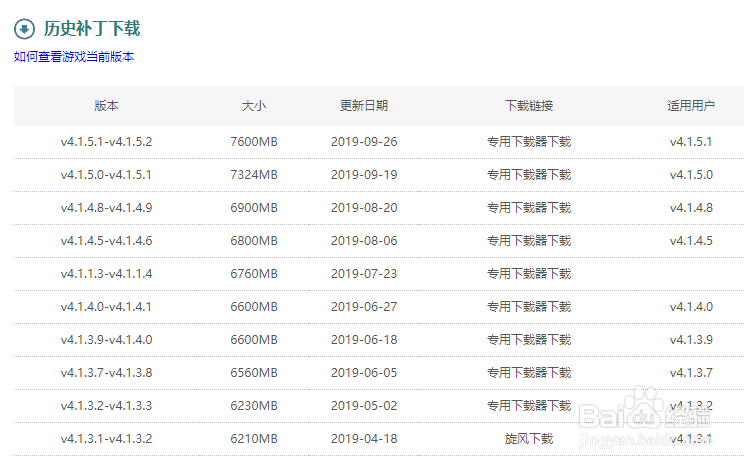Click 专用下载器下载 for v4.1.5.0-v4.1.5.1
The image size is (754, 466).
point(529,175)
